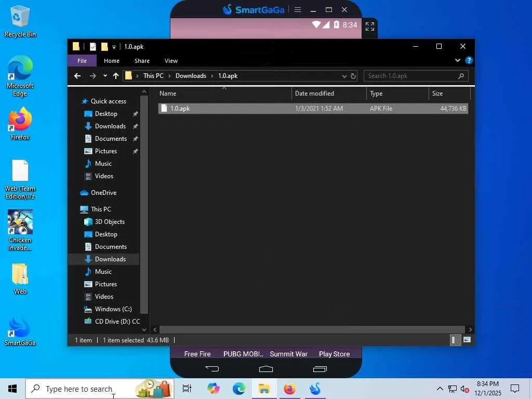This screenshot has height=399, width=532.
Task: Tap the SmartGaGa Android back button
Action: (x=212, y=369)
